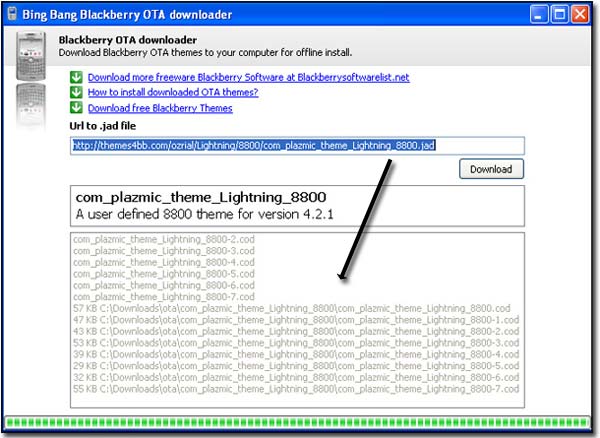
Task: Click into the Url to .jad file field
Action: (x=296, y=145)
